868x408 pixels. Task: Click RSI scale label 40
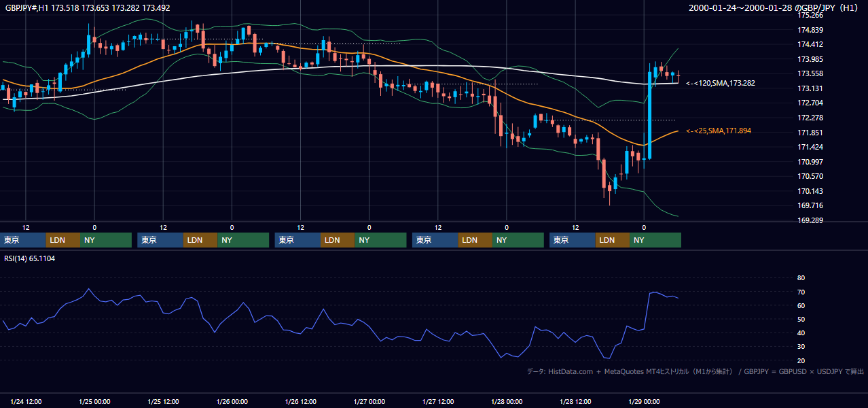801,333
